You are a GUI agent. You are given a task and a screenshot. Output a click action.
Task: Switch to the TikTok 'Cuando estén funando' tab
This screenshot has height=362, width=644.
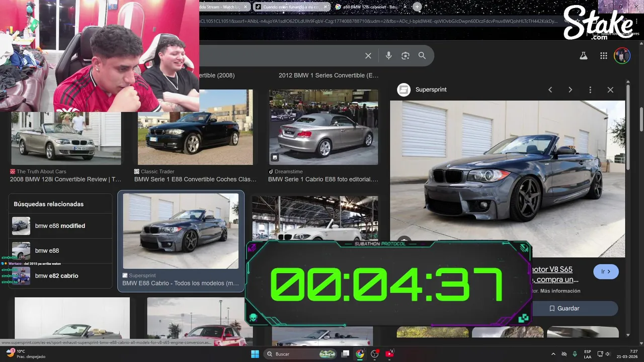pyautogui.click(x=291, y=7)
